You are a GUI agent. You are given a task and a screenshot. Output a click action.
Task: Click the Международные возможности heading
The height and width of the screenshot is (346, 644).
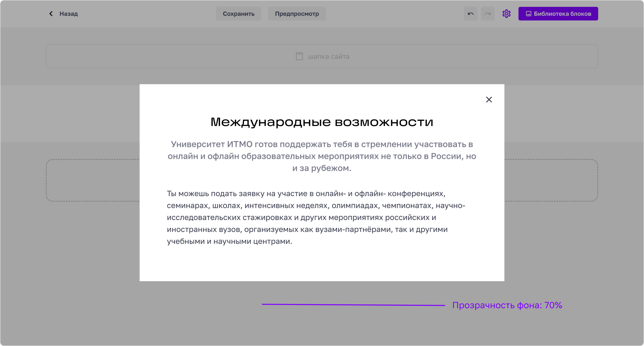tap(322, 122)
